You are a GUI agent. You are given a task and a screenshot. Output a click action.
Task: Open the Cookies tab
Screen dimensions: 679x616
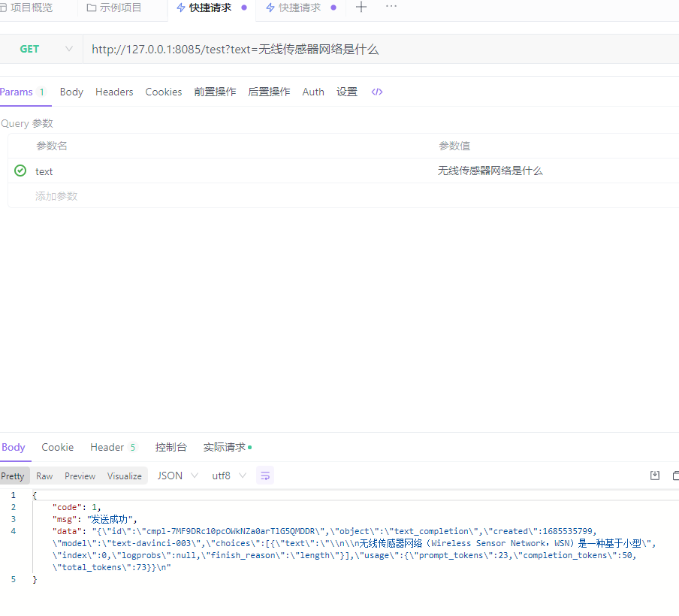[x=164, y=92]
